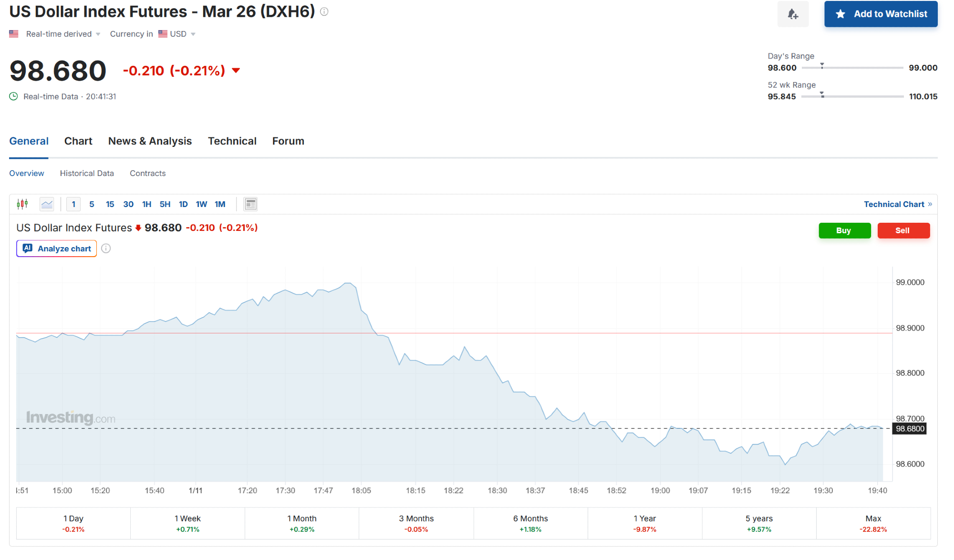Open the News & Analysis tab
This screenshot has width=954, height=560.
150,141
